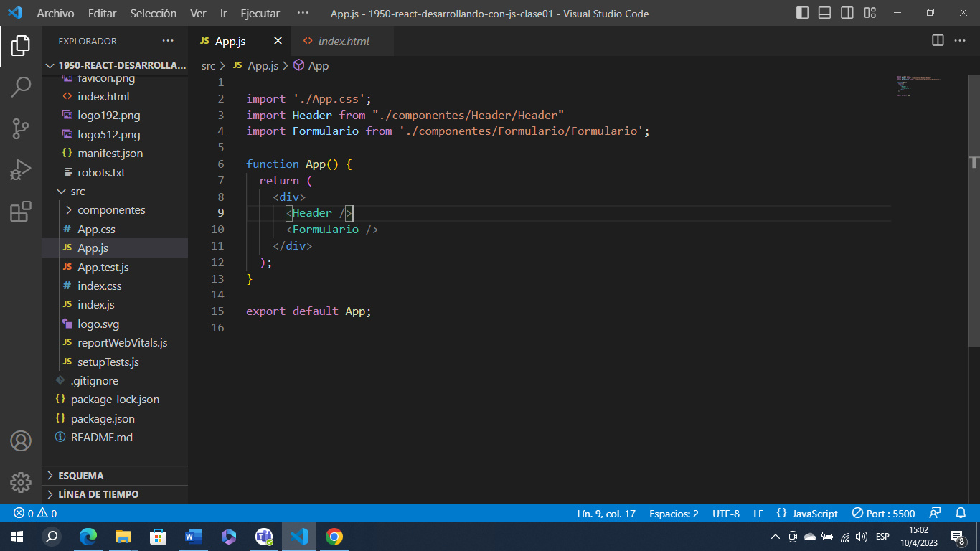Open package.json in the explorer

[x=115, y=418]
